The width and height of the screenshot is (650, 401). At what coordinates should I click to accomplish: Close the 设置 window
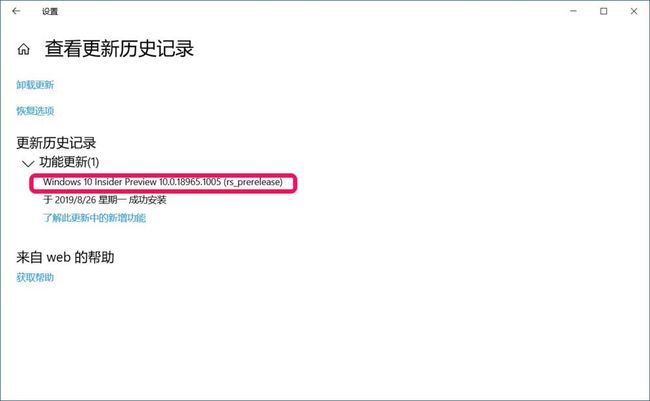click(634, 11)
